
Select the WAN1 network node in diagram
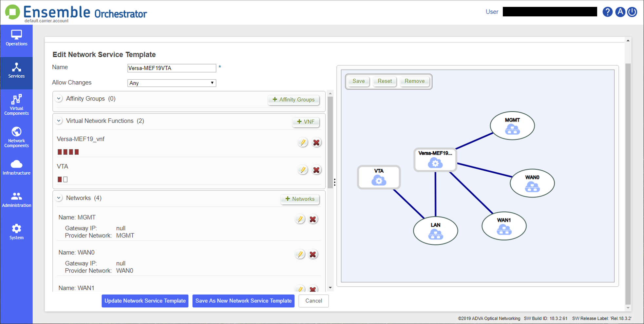click(504, 226)
